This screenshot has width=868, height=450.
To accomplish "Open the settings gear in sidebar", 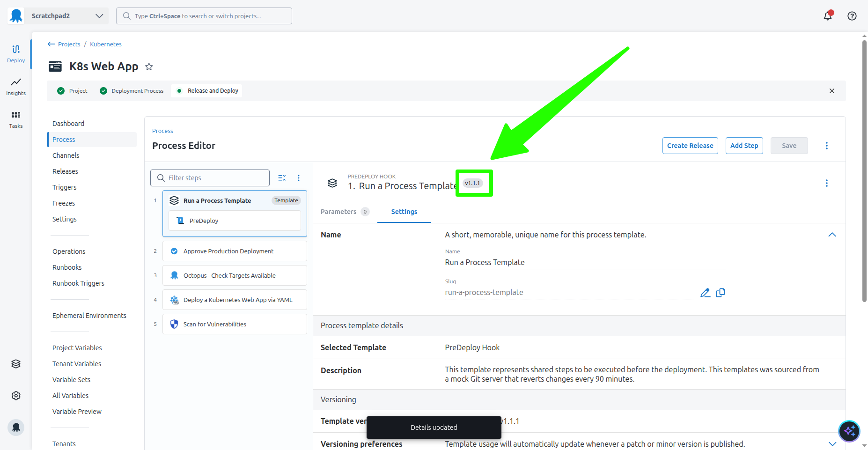I will point(16,396).
